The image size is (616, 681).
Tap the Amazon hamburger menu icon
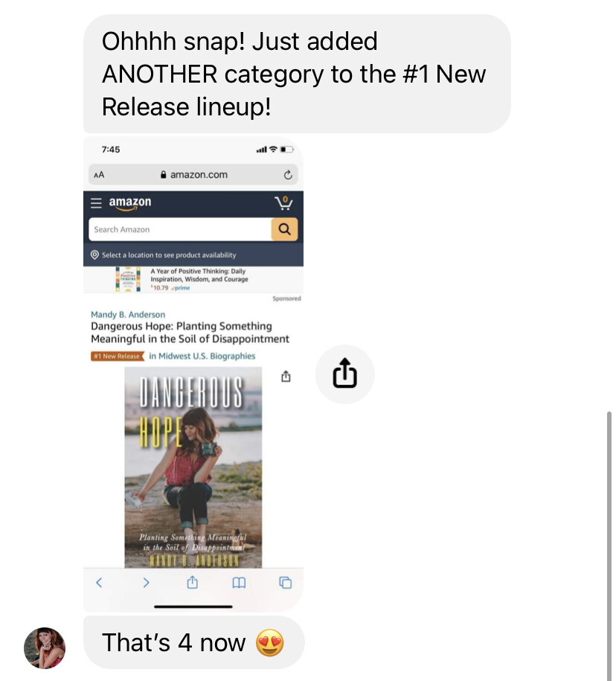click(96, 203)
